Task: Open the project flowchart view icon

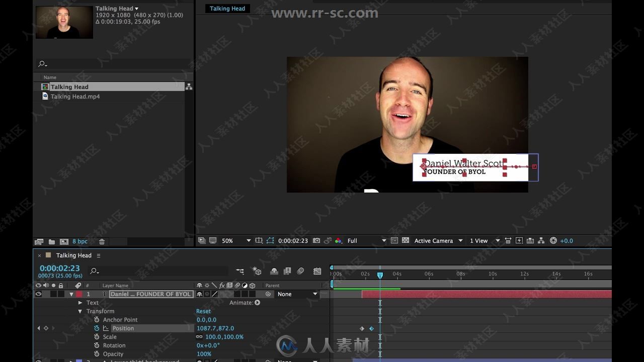Action: click(x=189, y=87)
